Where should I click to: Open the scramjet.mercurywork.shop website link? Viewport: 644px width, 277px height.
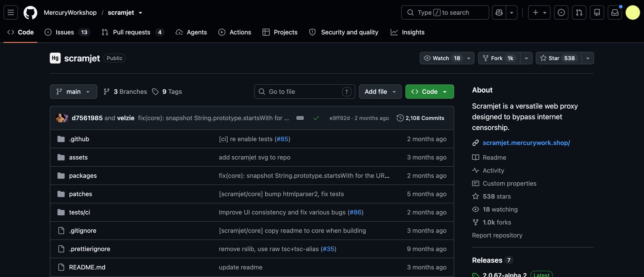coord(526,143)
